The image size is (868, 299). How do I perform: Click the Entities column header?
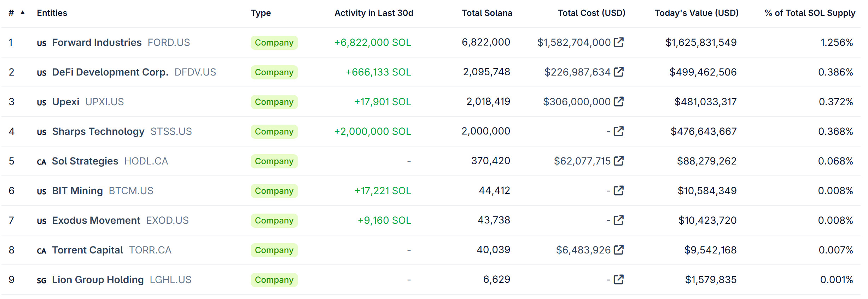click(52, 13)
